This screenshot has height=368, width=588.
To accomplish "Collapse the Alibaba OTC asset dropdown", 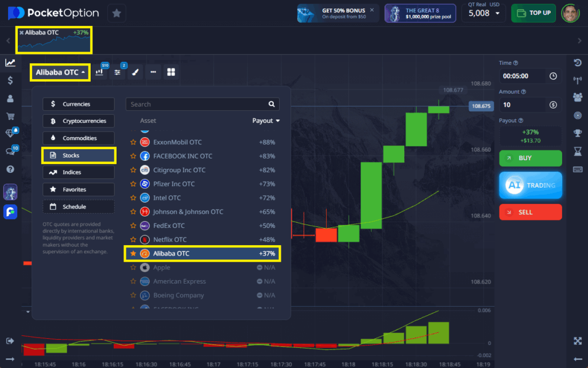I will (59, 72).
